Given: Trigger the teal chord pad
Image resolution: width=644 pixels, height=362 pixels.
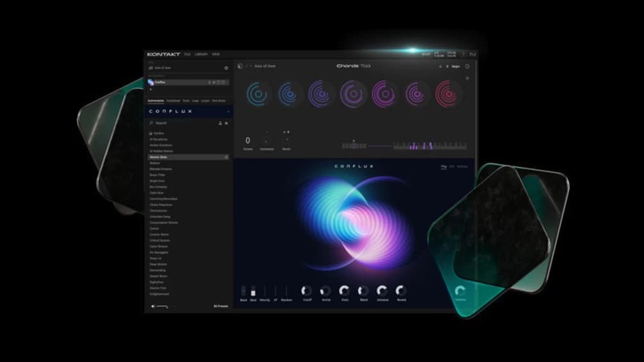Looking at the screenshot, I should (x=258, y=94).
